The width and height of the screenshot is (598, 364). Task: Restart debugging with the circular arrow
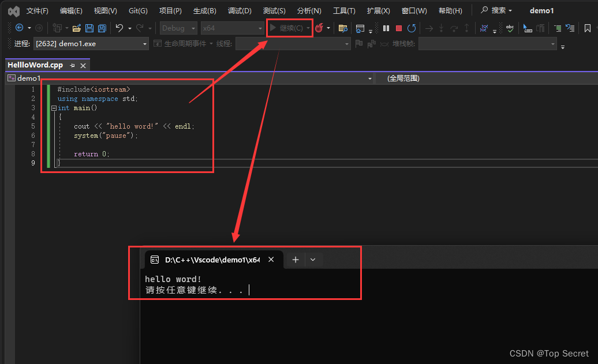pyautogui.click(x=412, y=28)
